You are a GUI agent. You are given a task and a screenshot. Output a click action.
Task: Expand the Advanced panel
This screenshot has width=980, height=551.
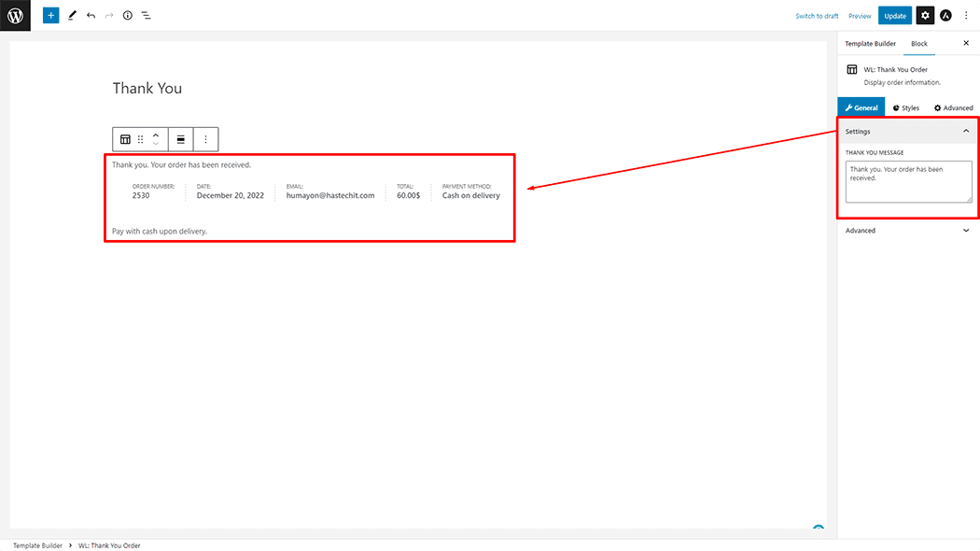click(965, 231)
